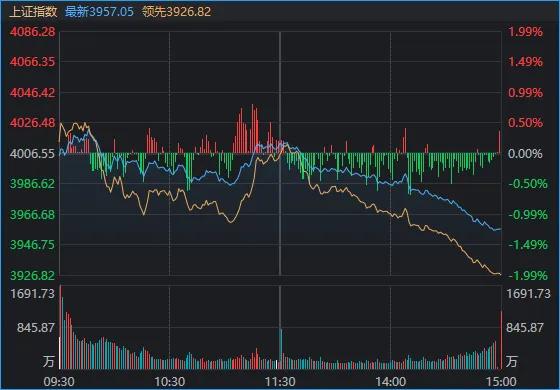Image resolution: width=560 pixels, height=390 pixels.
Task: Click the 0.00% percent axis label
Action: [525, 154]
